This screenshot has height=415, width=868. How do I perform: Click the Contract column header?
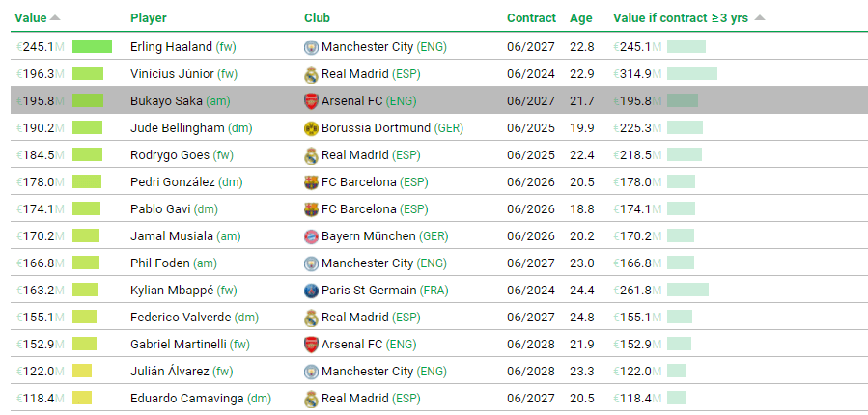coord(531,17)
